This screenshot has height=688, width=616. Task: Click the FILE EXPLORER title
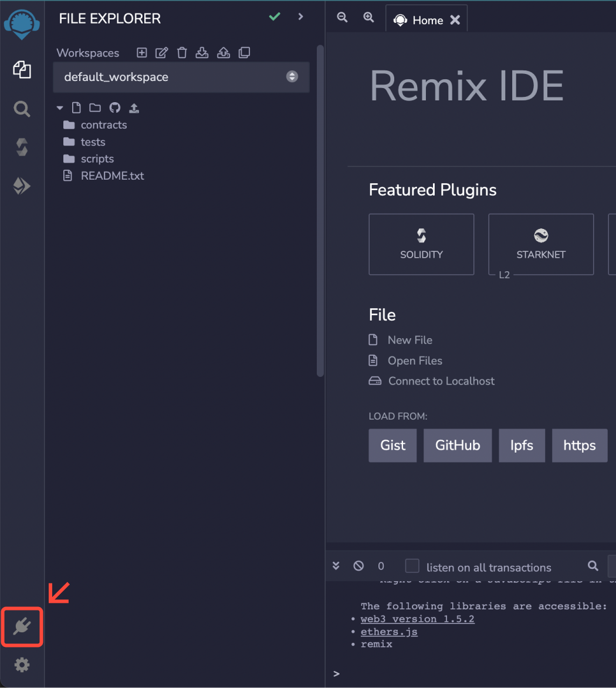(x=110, y=18)
